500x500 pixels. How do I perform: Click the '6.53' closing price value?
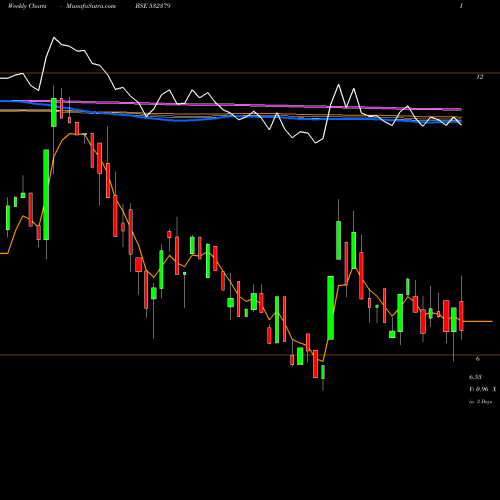tap(475, 377)
